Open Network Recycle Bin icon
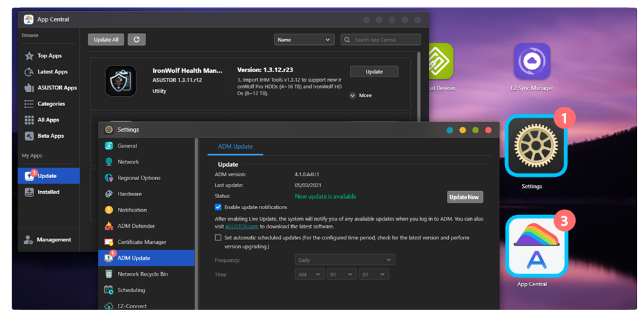Screen dimensions: 644x323 [109, 273]
